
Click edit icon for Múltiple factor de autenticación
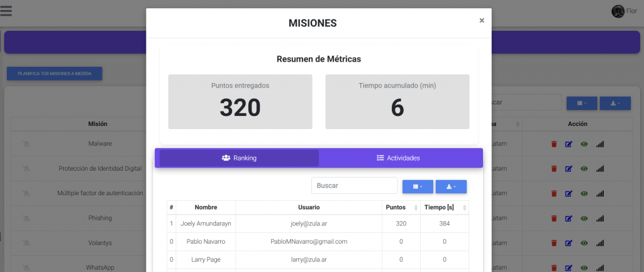pyautogui.click(x=569, y=193)
